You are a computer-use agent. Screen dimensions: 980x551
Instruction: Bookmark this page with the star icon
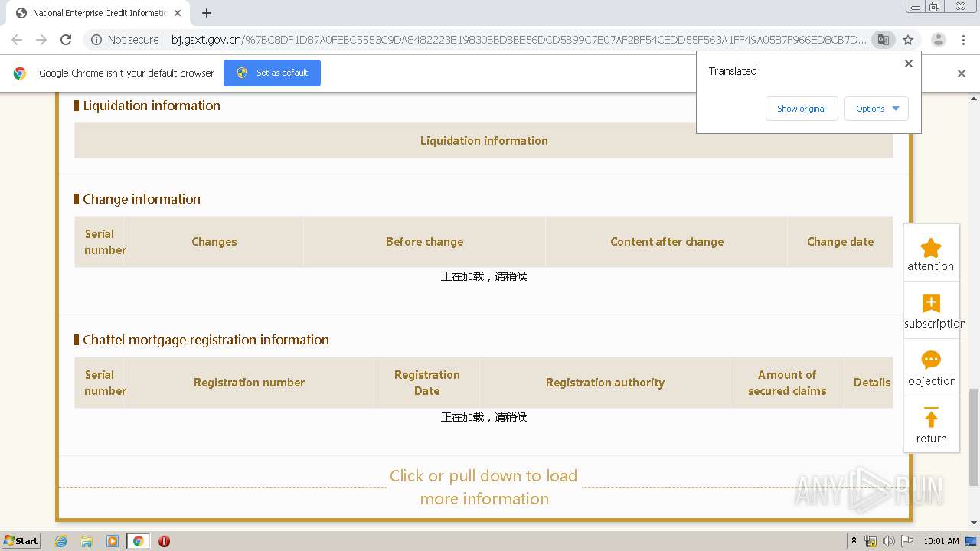(x=908, y=40)
